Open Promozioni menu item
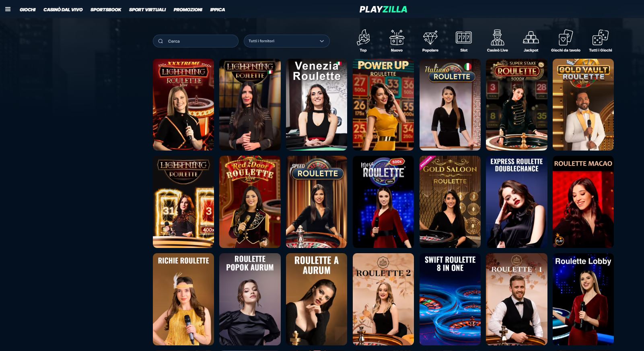Viewport: 644px width, 351px height. 188,10
